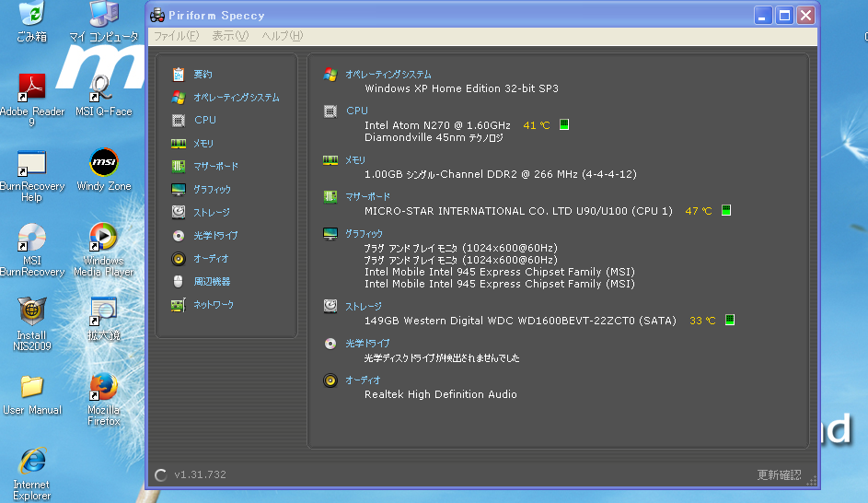
Task: Click the storage disk icon in summary panel
Action: pos(330,307)
